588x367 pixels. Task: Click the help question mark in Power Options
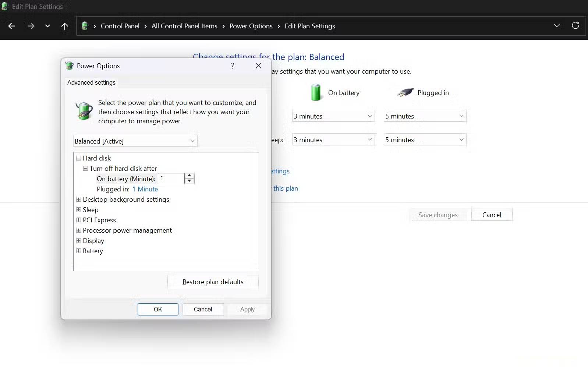(x=233, y=66)
